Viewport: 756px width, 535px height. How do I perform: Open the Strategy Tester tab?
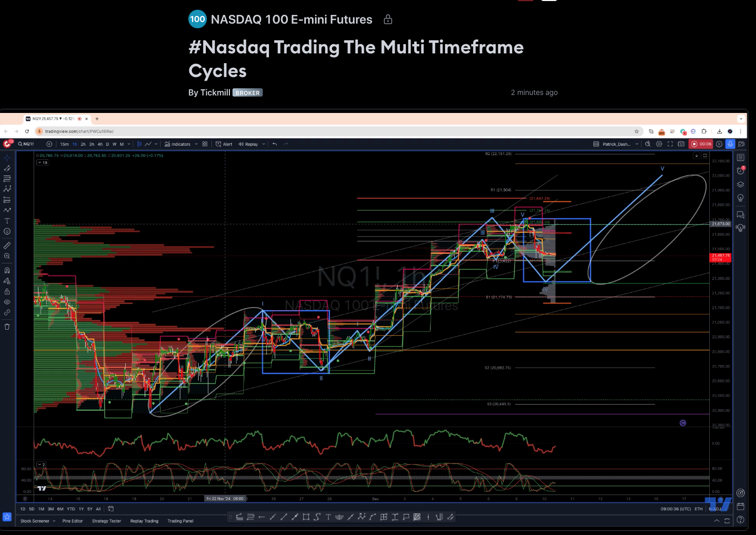click(107, 521)
